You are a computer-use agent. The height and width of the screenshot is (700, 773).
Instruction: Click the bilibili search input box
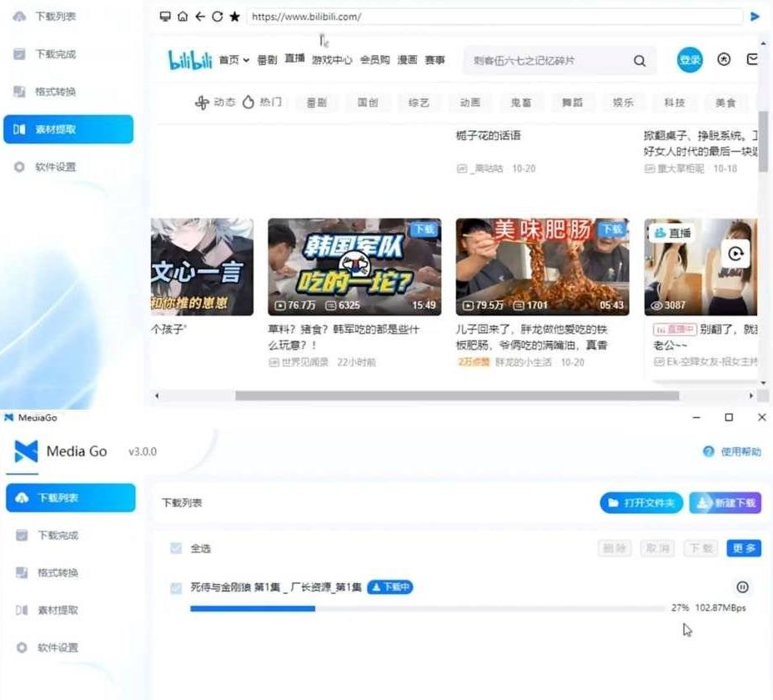point(547,61)
